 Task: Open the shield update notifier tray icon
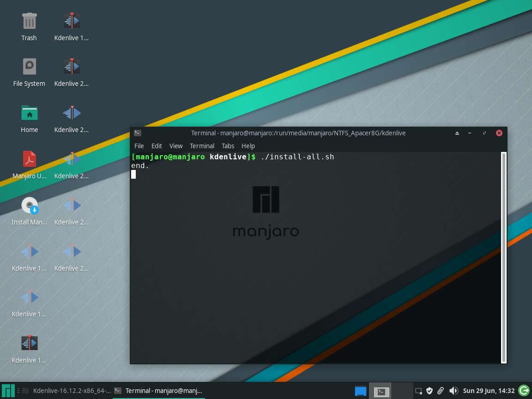click(429, 391)
